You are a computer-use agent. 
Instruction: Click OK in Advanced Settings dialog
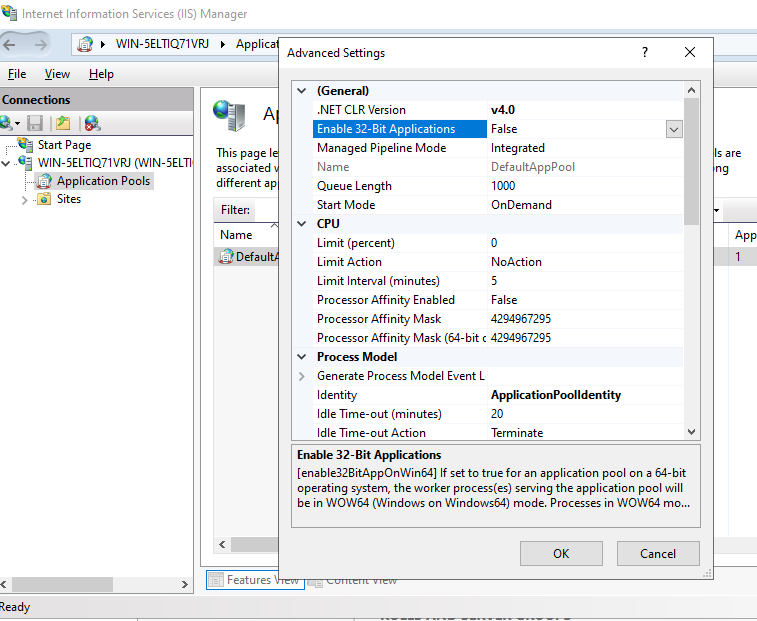pyautogui.click(x=561, y=553)
